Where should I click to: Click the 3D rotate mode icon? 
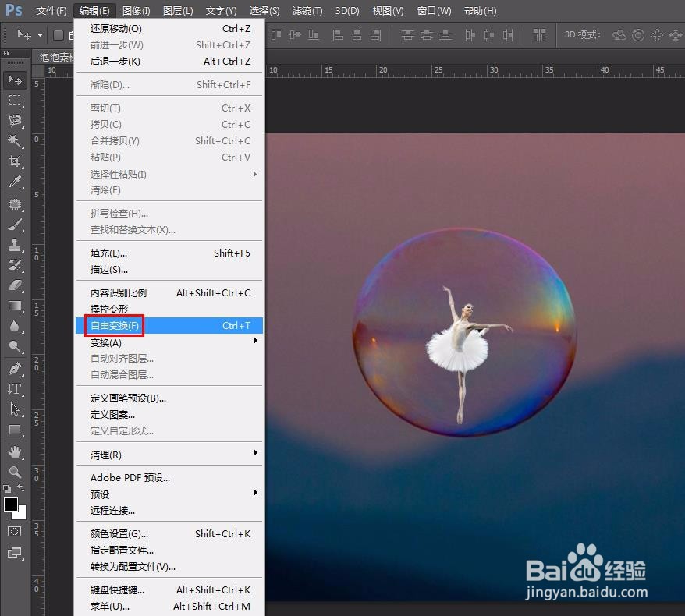click(x=619, y=35)
